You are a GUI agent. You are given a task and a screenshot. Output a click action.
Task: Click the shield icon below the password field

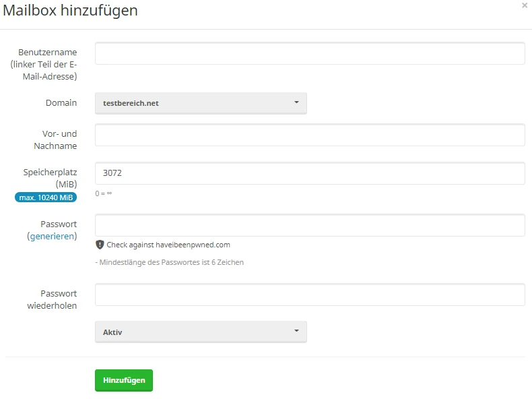100,245
